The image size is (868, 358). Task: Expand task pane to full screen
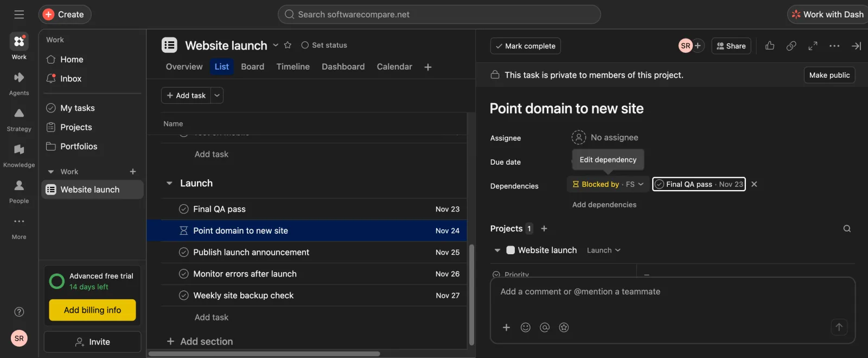(813, 46)
